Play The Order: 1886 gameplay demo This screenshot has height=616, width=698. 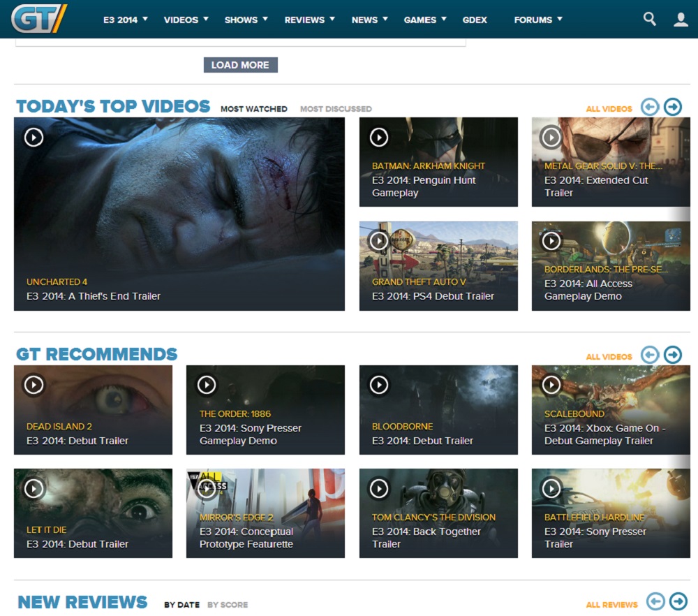[207, 385]
